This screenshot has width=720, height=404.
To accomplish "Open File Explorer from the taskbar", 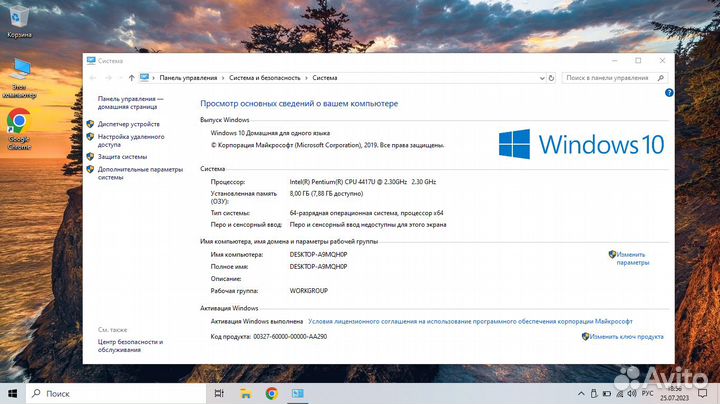I will click(x=246, y=393).
